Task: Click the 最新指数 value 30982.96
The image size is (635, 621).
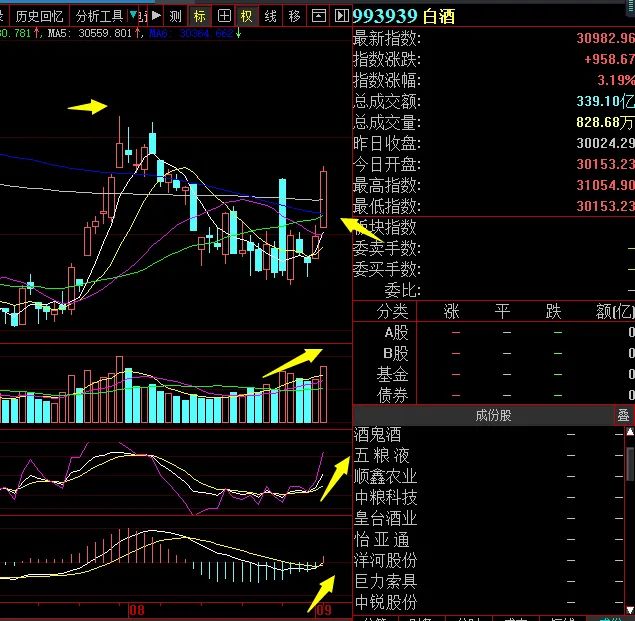Action: (x=605, y=38)
